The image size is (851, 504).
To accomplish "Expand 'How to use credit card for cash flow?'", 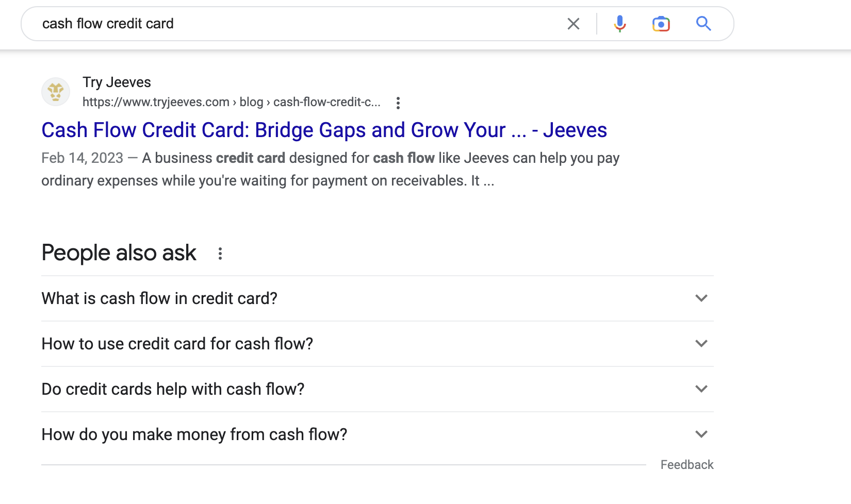I will point(378,344).
